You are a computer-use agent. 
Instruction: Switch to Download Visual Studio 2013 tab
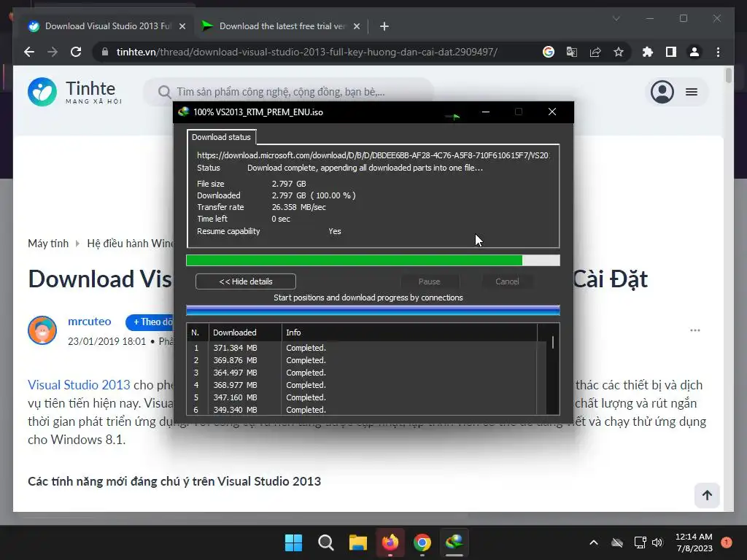(x=107, y=26)
